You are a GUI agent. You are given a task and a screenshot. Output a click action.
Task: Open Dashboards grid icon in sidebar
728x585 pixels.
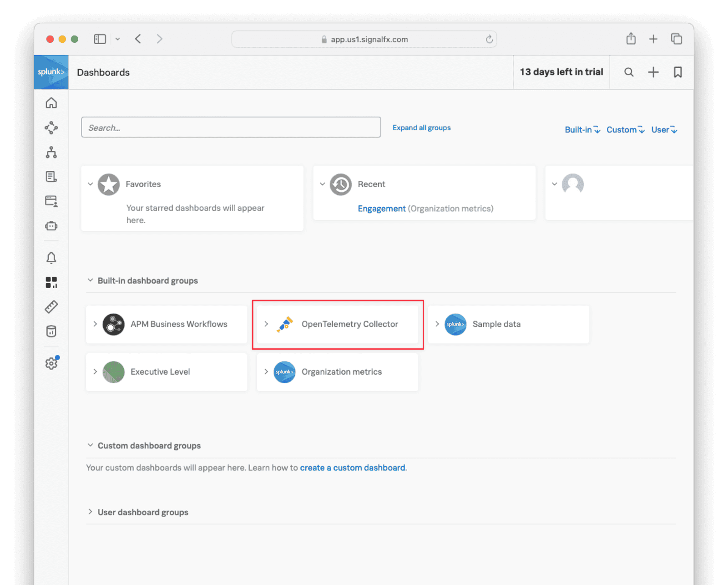51,282
